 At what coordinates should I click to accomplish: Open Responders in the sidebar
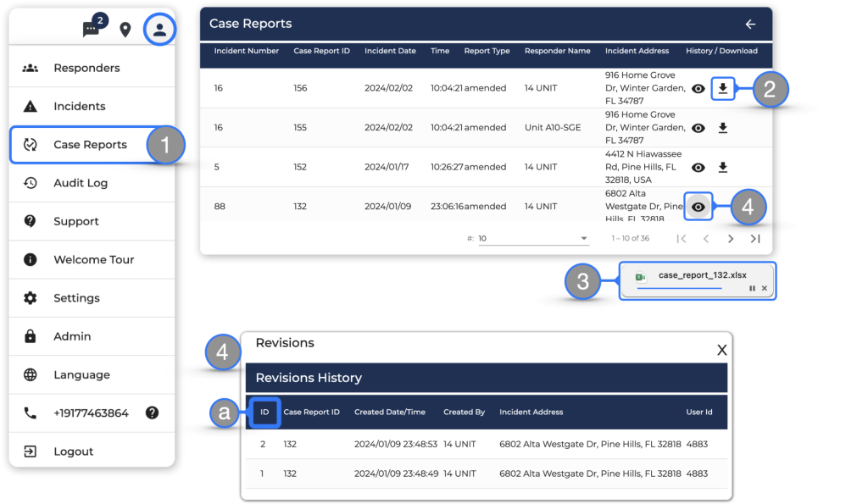92,68
